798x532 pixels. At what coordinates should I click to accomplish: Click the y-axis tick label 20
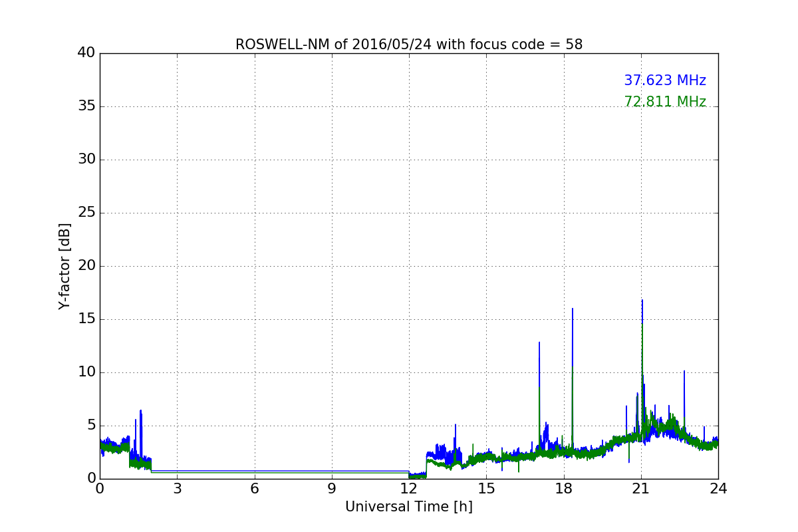tap(86, 266)
